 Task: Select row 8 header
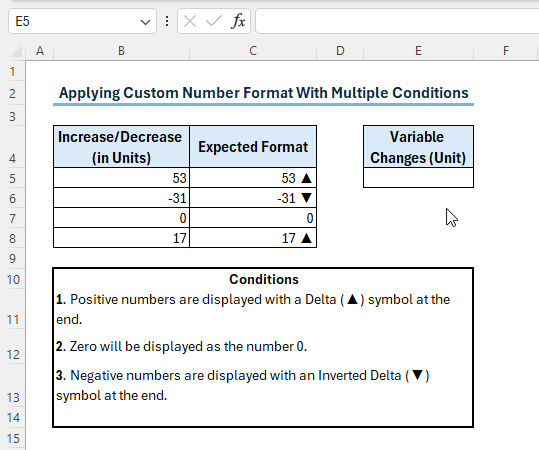[13, 238]
